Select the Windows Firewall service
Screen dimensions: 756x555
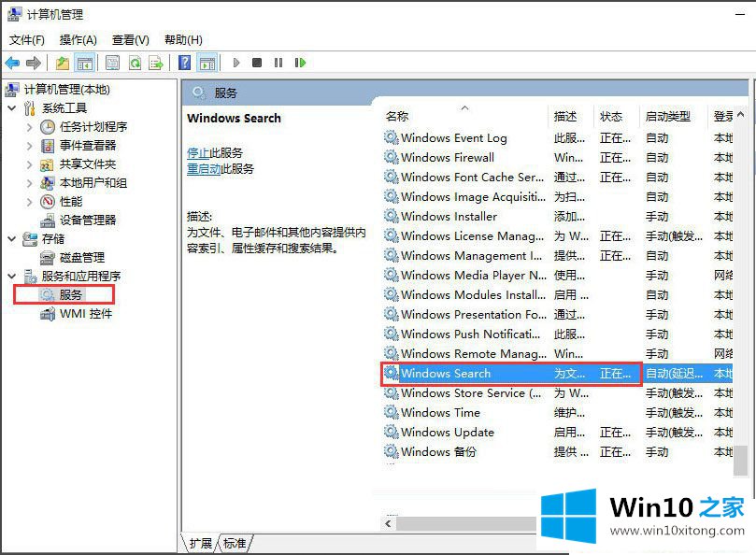557,158
